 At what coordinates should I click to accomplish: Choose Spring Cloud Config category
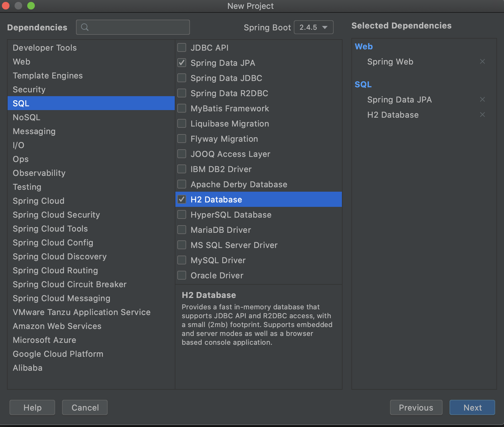91,242
